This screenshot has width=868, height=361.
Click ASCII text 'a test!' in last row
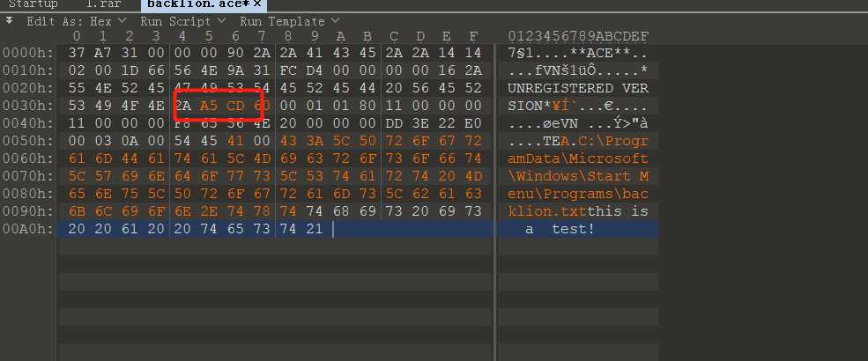(560, 229)
